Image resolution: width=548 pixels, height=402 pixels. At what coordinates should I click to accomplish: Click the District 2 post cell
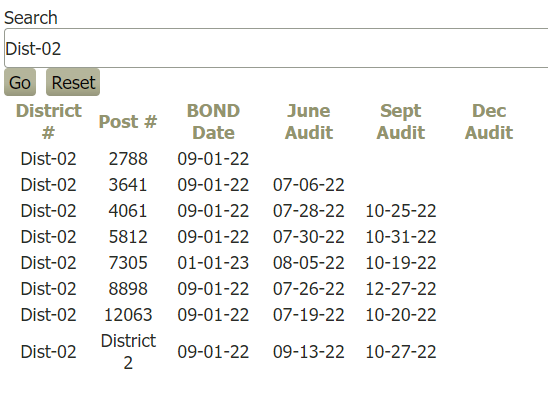tap(128, 352)
